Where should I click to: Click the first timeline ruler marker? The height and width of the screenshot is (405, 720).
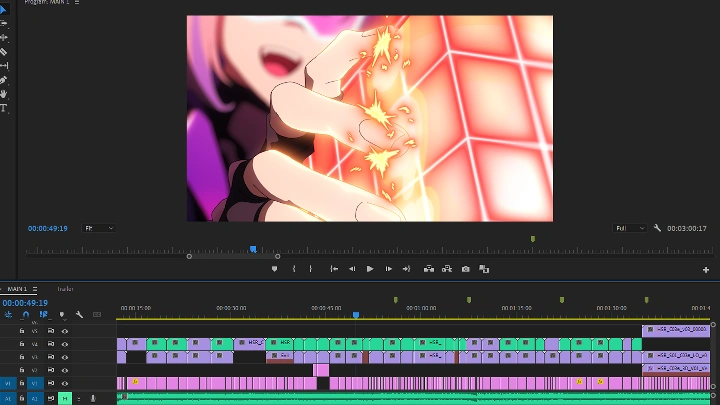[x=395, y=300]
